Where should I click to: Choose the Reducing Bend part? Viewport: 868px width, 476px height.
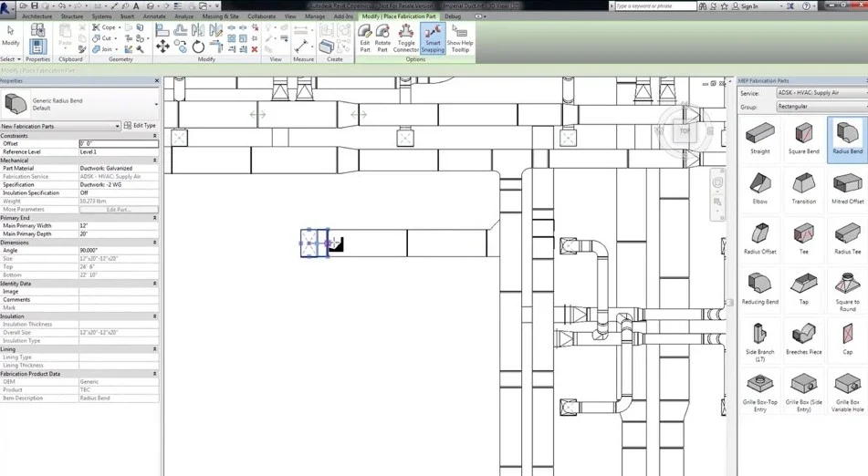tap(759, 287)
